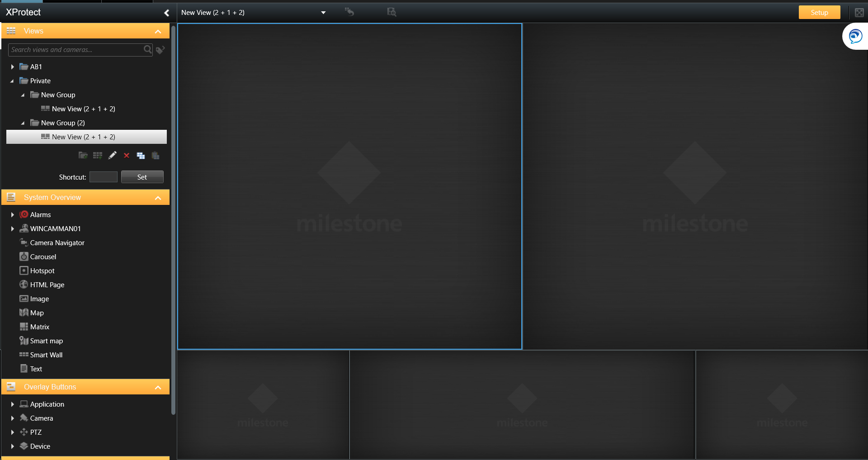This screenshot has width=868, height=460.
Task: Collapse the Private folder
Action: [12, 81]
